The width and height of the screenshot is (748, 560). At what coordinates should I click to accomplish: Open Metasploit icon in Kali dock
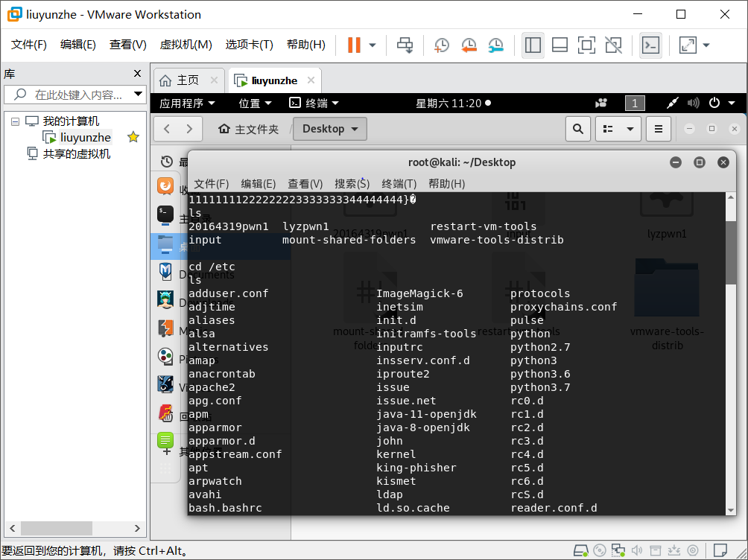coord(165,271)
